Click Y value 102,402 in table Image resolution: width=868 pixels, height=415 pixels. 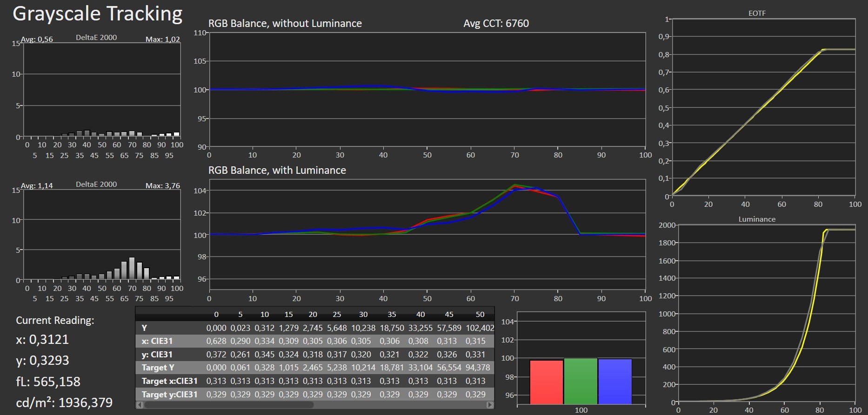(x=480, y=328)
